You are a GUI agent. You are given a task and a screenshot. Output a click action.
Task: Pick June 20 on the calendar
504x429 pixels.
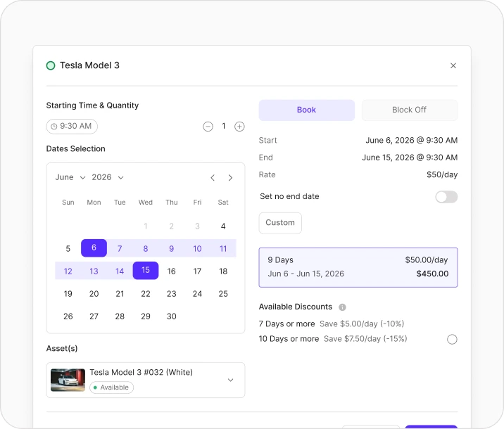point(94,294)
